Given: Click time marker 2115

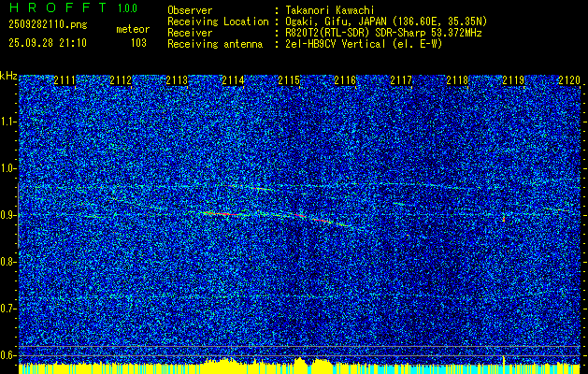Looking at the screenshot, I should click(289, 80).
